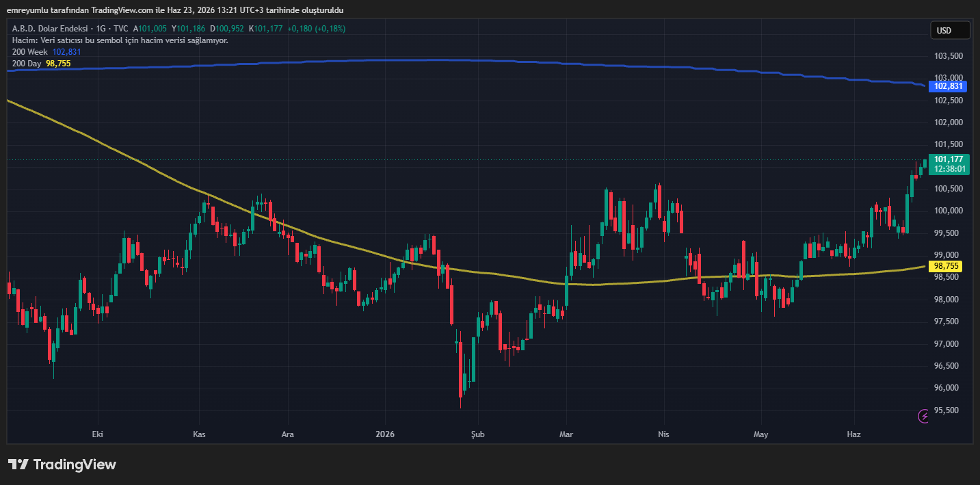Click the high value Y101,186
The height and width of the screenshot is (485, 980).
(188, 29)
